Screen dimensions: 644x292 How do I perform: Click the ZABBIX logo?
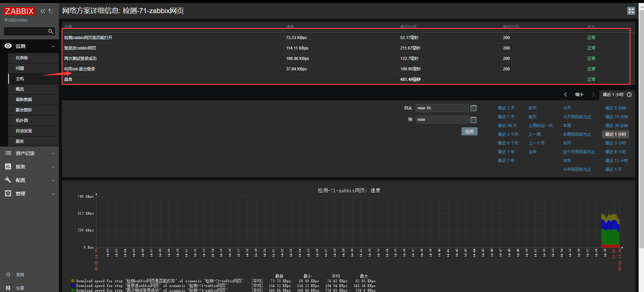pyautogui.click(x=19, y=11)
